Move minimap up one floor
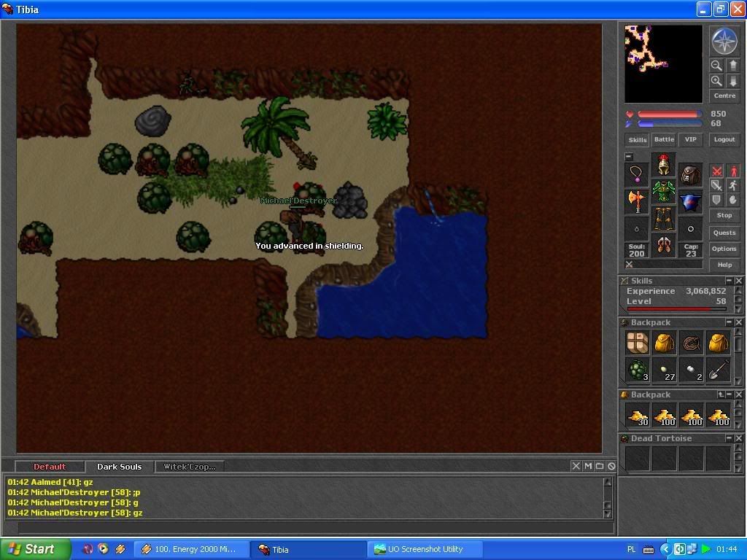Image resolution: width=747 pixels, height=560 pixels. point(732,66)
